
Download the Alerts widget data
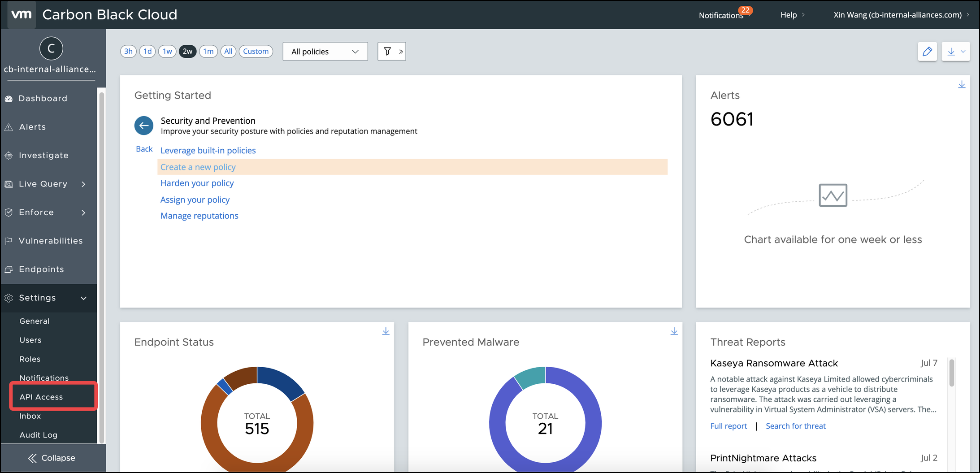(x=962, y=85)
